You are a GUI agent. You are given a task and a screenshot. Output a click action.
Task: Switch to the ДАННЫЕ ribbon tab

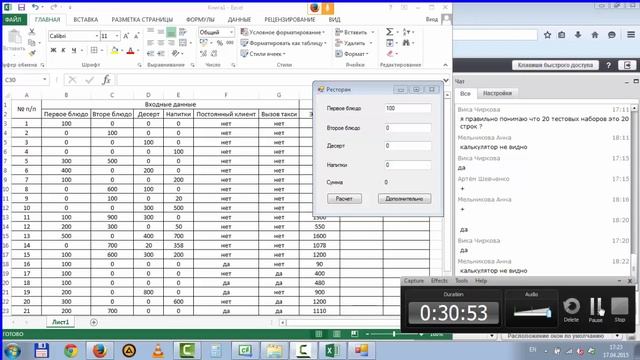[239, 20]
